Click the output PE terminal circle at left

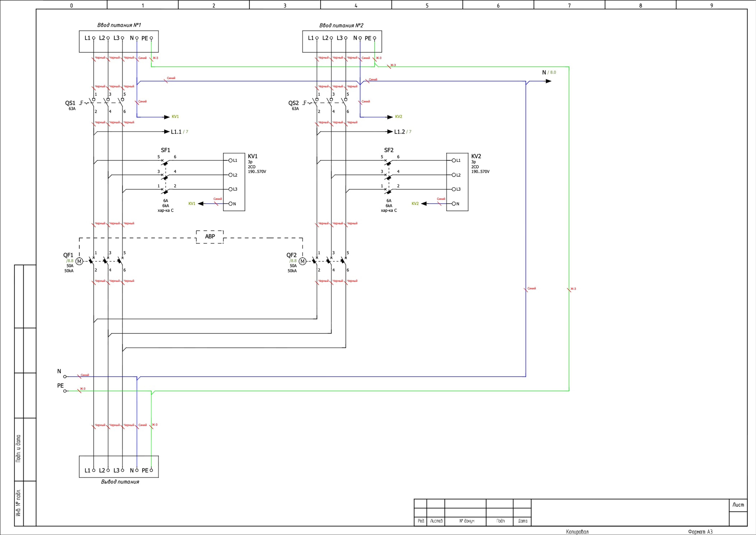tap(65, 391)
